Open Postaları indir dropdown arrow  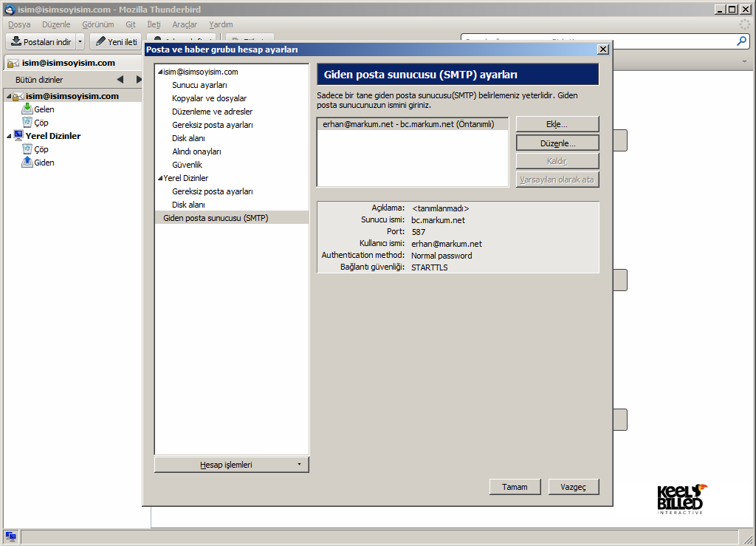80,42
